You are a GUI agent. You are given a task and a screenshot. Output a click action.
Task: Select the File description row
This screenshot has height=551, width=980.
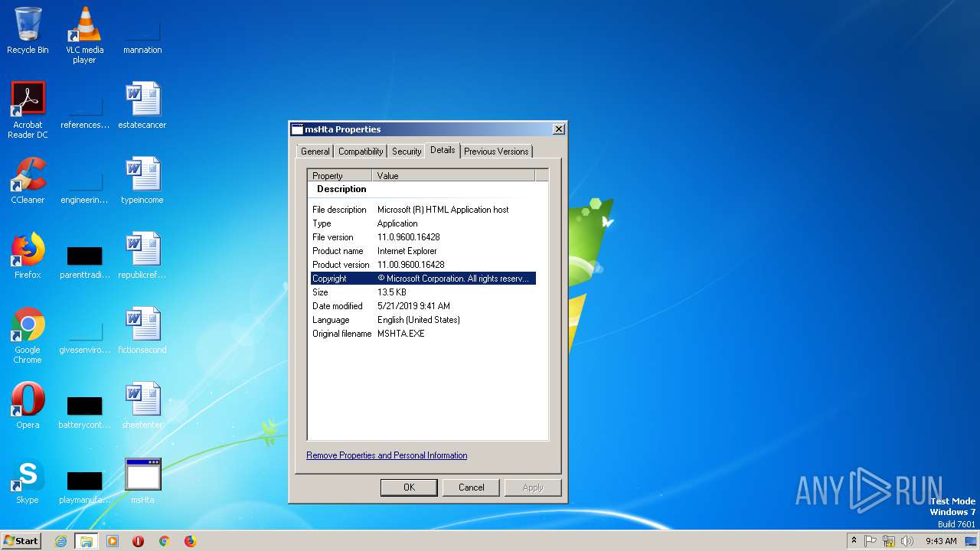(423, 210)
